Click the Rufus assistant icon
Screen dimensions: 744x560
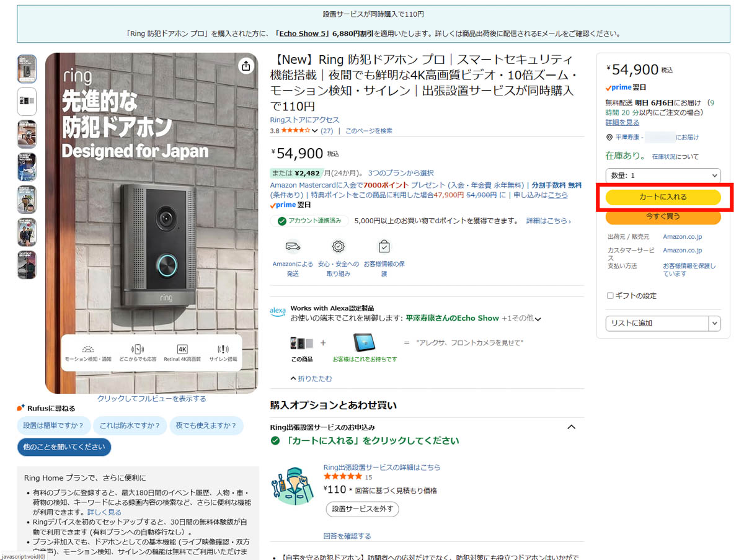[x=21, y=408]
